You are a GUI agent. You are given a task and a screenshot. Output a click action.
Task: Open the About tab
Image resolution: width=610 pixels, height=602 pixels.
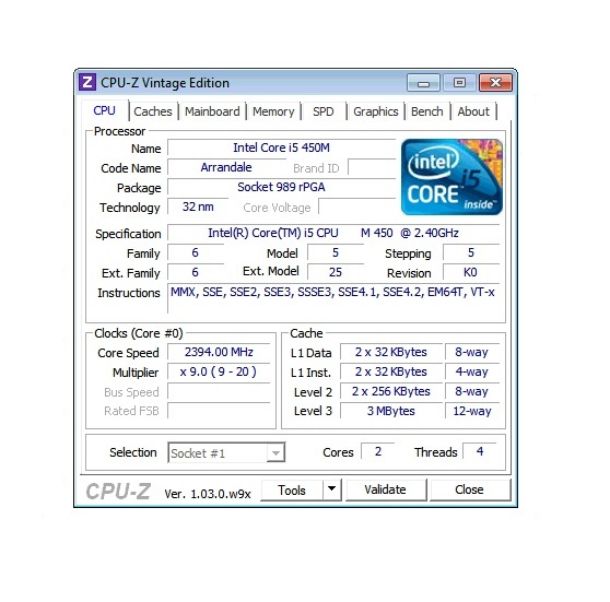473,112
